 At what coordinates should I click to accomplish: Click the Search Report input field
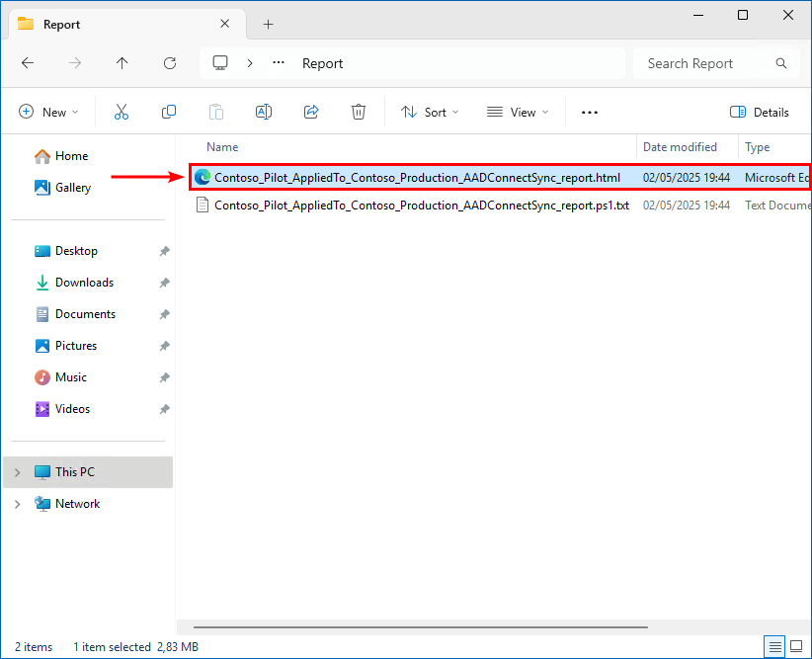[x=703, y=63]
